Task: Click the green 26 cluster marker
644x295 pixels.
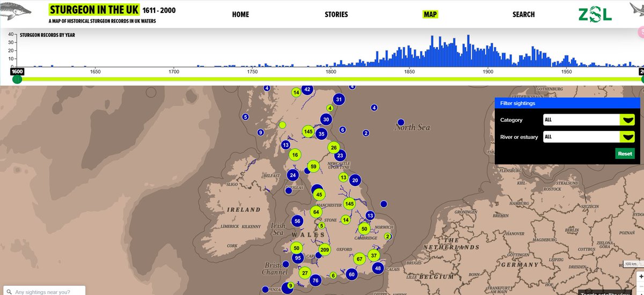Action: point(334,147)
